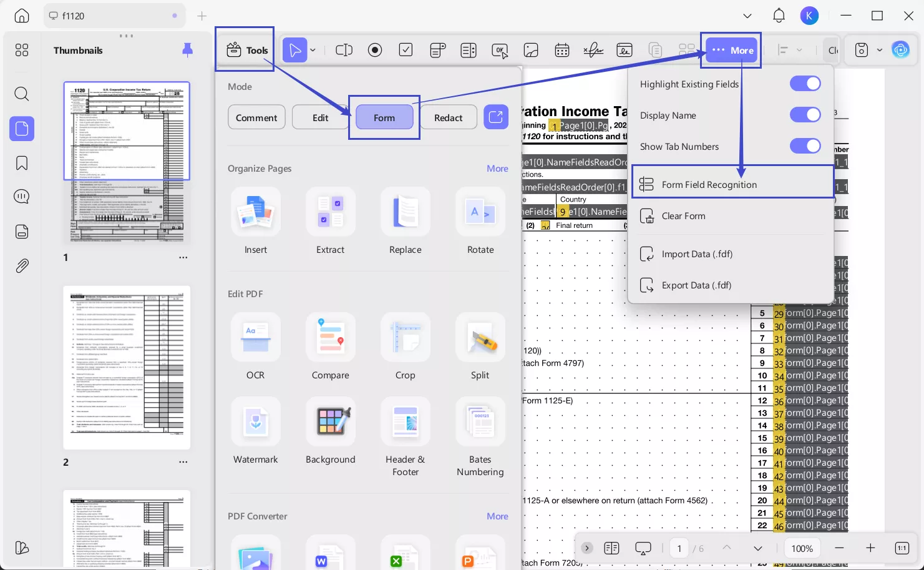Turn off Display Name switch
Image resolution: width=924 pixels, height=570 pixels.
pyautogui.click(x=805, y=115)
